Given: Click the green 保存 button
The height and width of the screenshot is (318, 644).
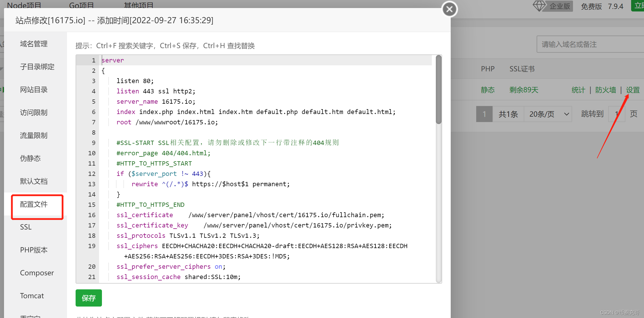Looking at the screenshot, I should [88, 298].
